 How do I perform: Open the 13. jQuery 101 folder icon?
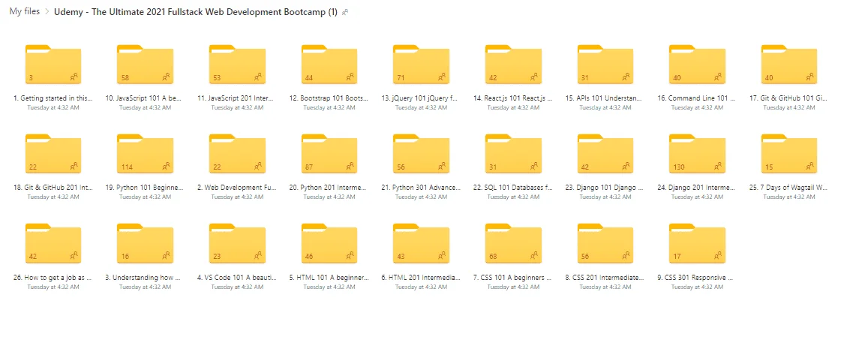point(422,65)
